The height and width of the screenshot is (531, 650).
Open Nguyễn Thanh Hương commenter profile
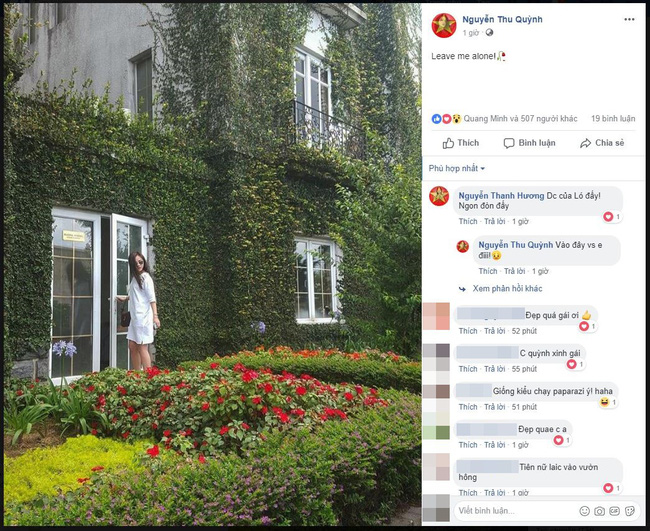point(501,196)
